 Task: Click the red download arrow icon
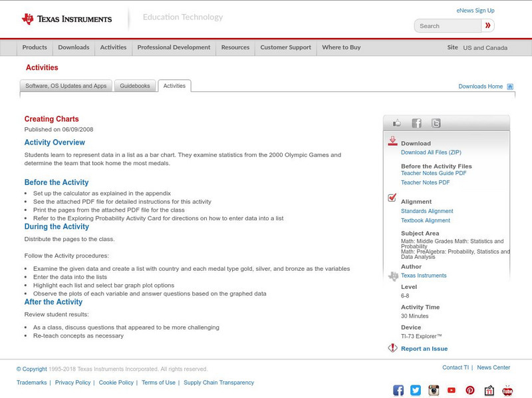(392, 141)
